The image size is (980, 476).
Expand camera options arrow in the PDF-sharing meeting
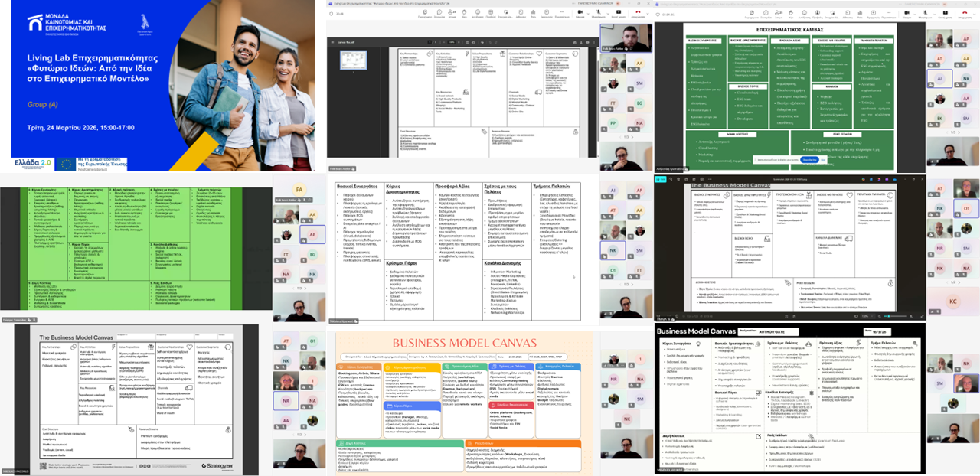click(588, 13)
